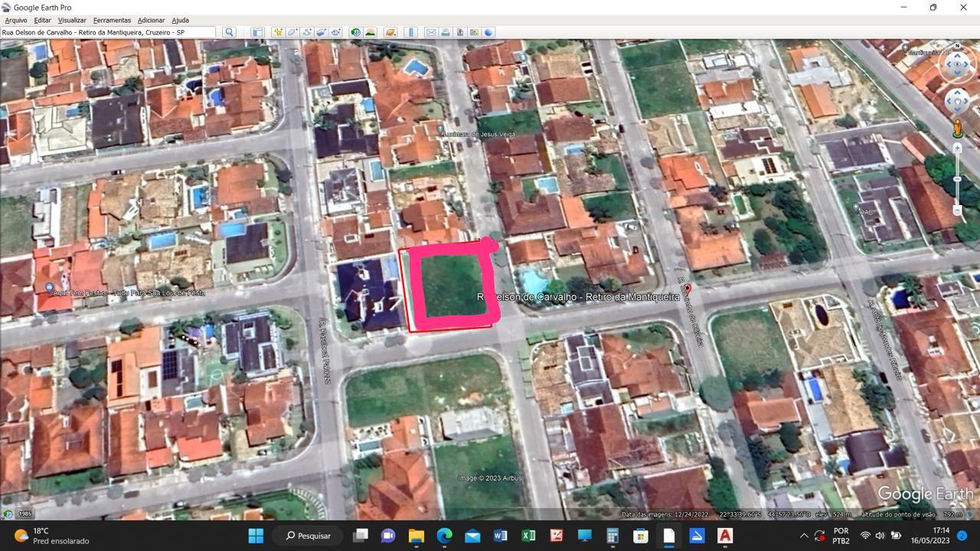Open the historical imagery clock tool
Viewport: 980px width, 551px height.
tap(355, 32)
